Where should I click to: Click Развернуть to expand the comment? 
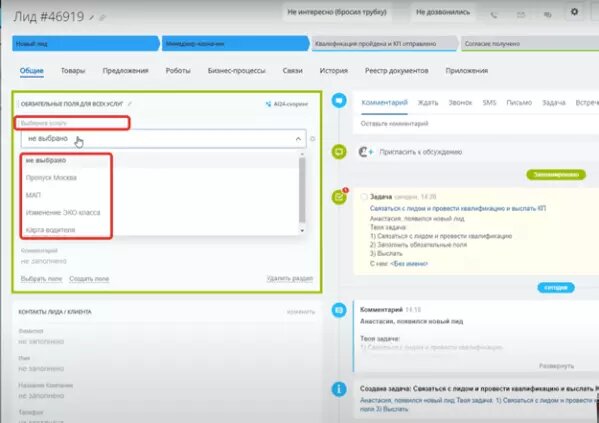(x=557, y=366)
